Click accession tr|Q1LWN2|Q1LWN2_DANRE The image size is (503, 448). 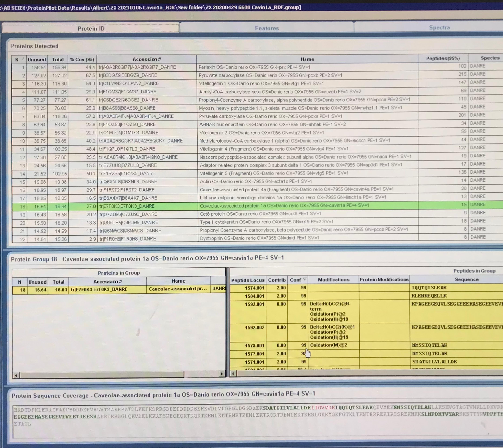(129, 83)
